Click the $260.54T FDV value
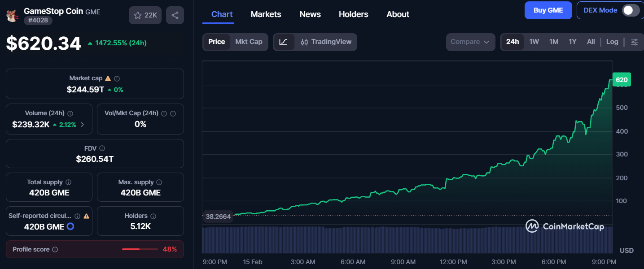The width and height of the screenshot is (644, 269). point(95,159)
